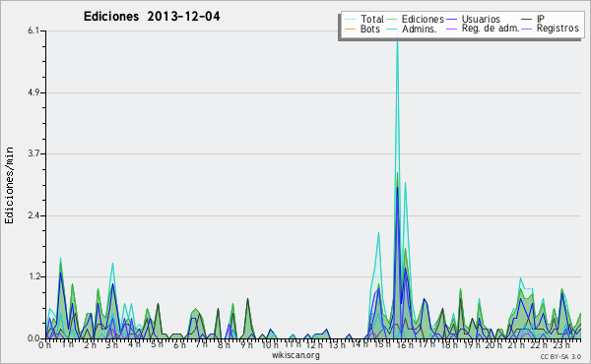Click the y-axis value 3.7
Viewport: 591px width, 364px height.
[33, 153]
